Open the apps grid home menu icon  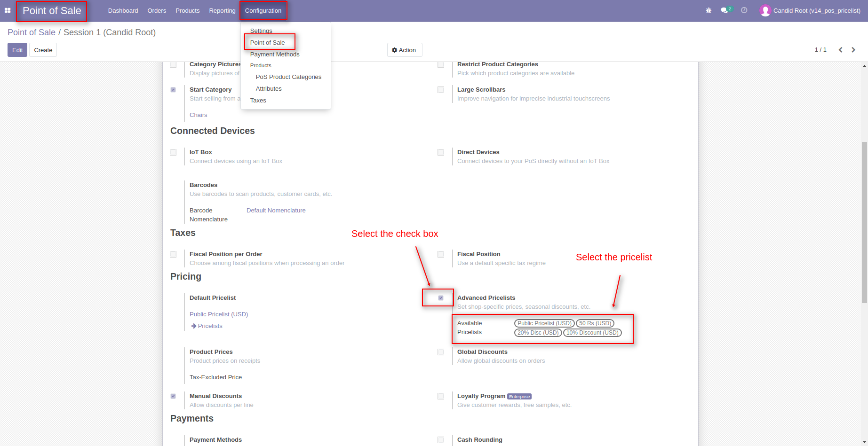pyautogui.click(x=8, y=10)
